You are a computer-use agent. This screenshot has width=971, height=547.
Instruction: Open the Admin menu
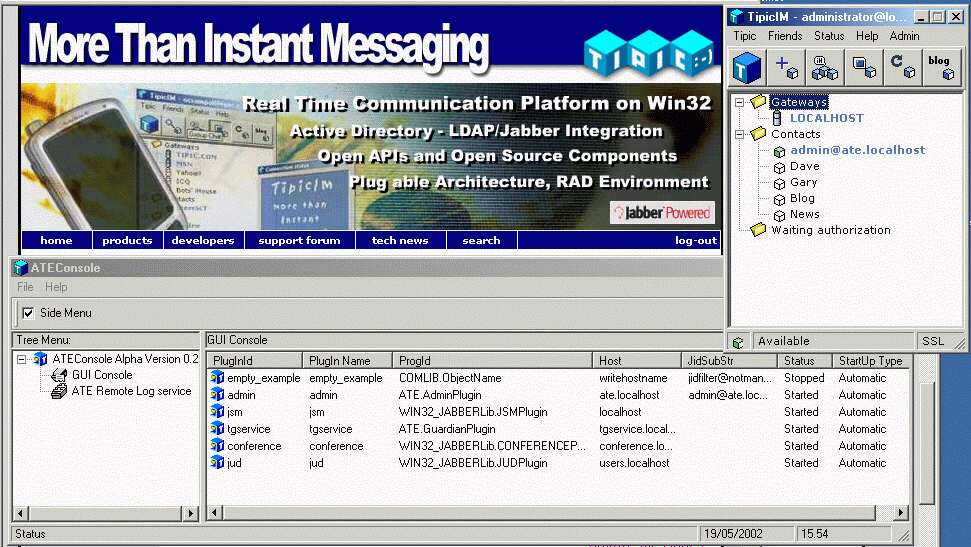(904, 36)
